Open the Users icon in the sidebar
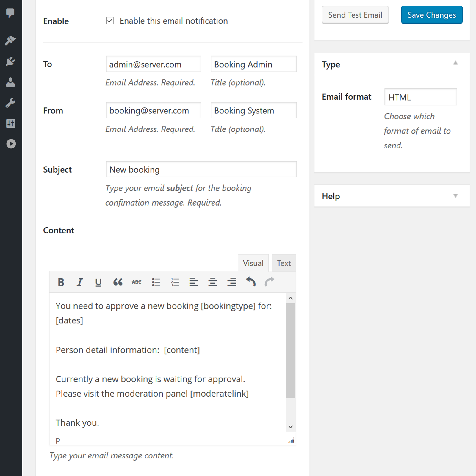 pyautogui.click(x=10, y=82)
